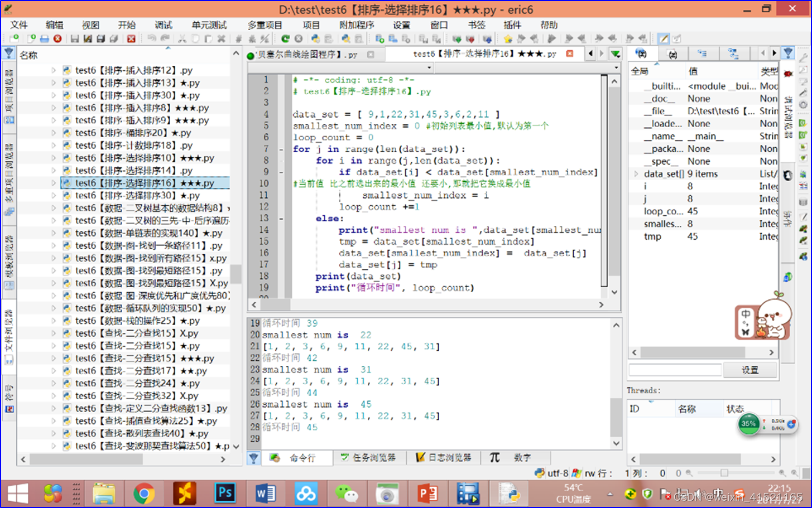This screenshot has height=508, width=812.
Task: Click the 设置 button
Action: pyautogui.click(x=749, y=370)
